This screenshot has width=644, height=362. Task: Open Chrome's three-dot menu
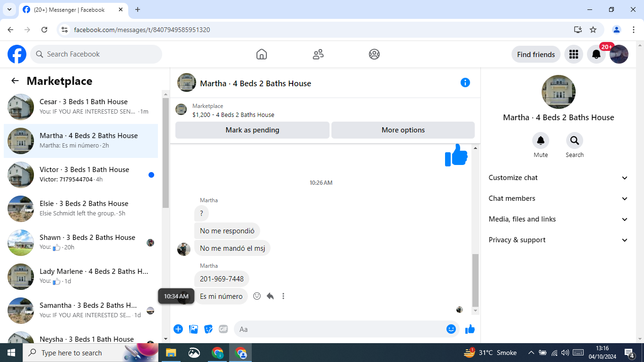pos(634,30)
